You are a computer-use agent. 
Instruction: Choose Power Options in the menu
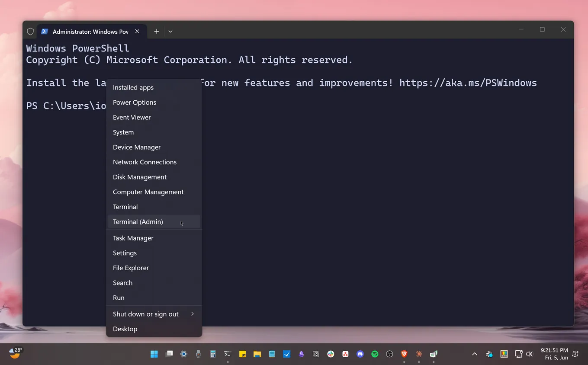click(x=154, y=102)
